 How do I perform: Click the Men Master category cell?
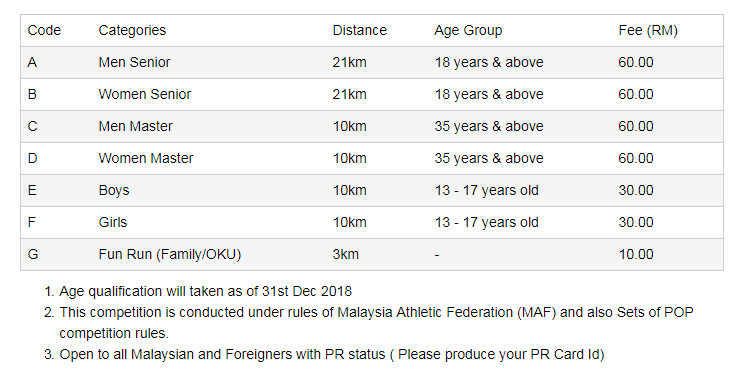click(136, 127)
